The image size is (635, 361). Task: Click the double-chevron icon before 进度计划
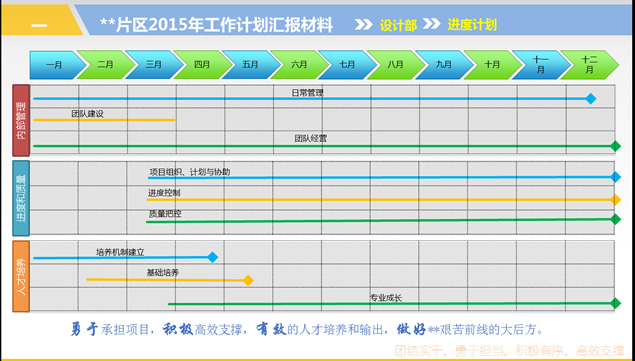pyautogui.click(x=432, y=24)
